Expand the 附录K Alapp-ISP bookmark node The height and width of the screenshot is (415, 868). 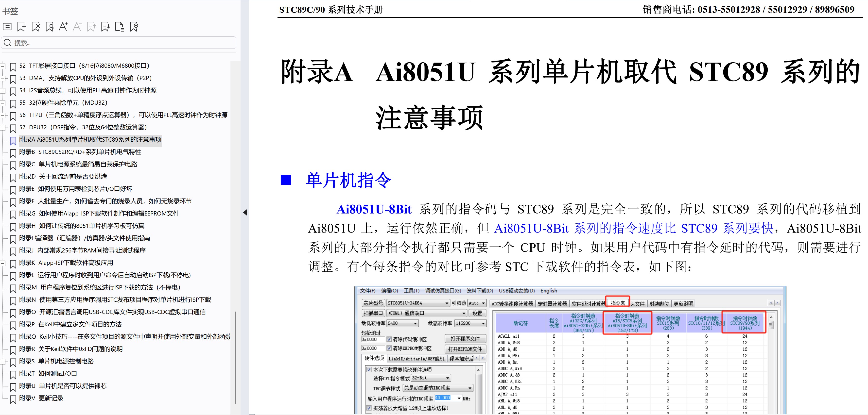click(3, 263)
